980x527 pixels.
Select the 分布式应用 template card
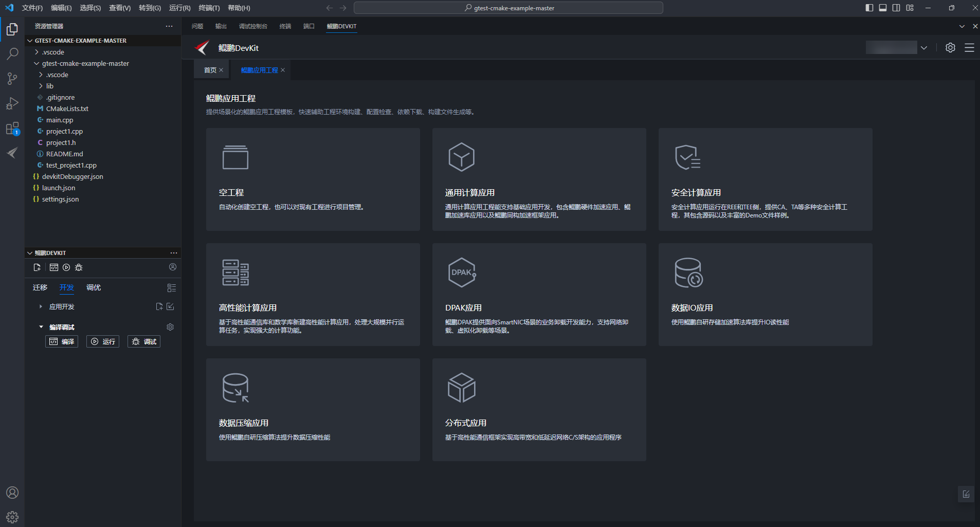539,410
